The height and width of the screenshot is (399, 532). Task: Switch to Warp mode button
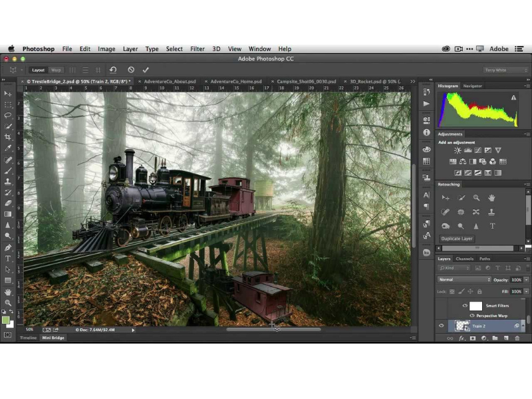click(x=56, y=70)
